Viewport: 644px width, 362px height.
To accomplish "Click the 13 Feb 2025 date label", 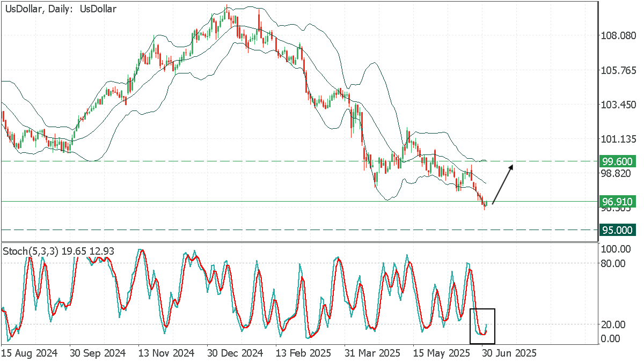I will (x=304, y=353).
